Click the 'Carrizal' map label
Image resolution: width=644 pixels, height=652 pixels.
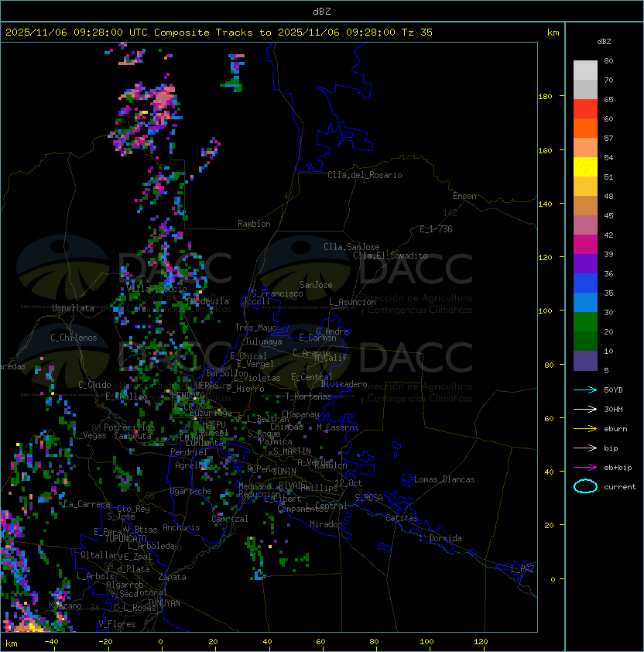point(230,519)
